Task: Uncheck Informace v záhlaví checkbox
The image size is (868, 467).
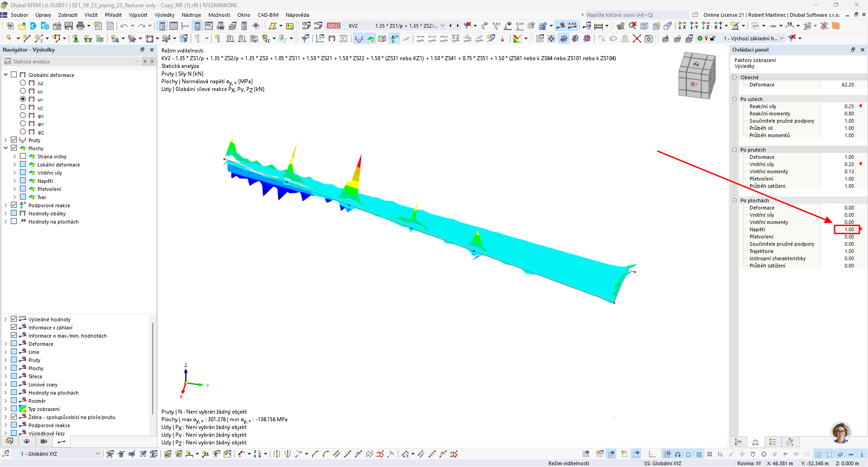Action: 14,327
